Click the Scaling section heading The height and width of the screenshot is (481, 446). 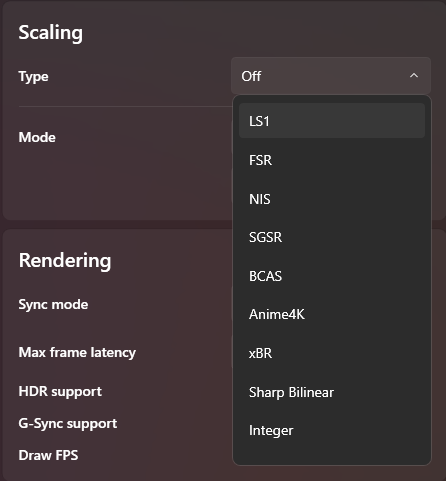(x=51, y=33)
